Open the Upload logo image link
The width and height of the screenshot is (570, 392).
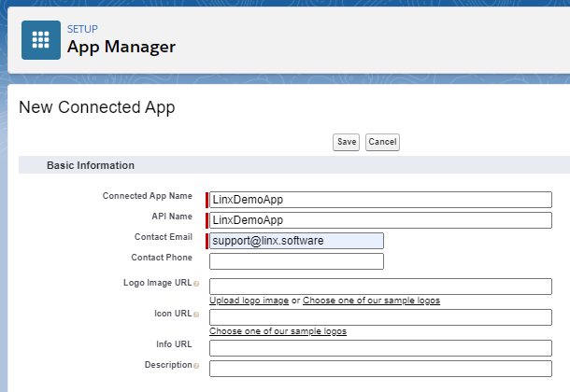tap(249, 301)
